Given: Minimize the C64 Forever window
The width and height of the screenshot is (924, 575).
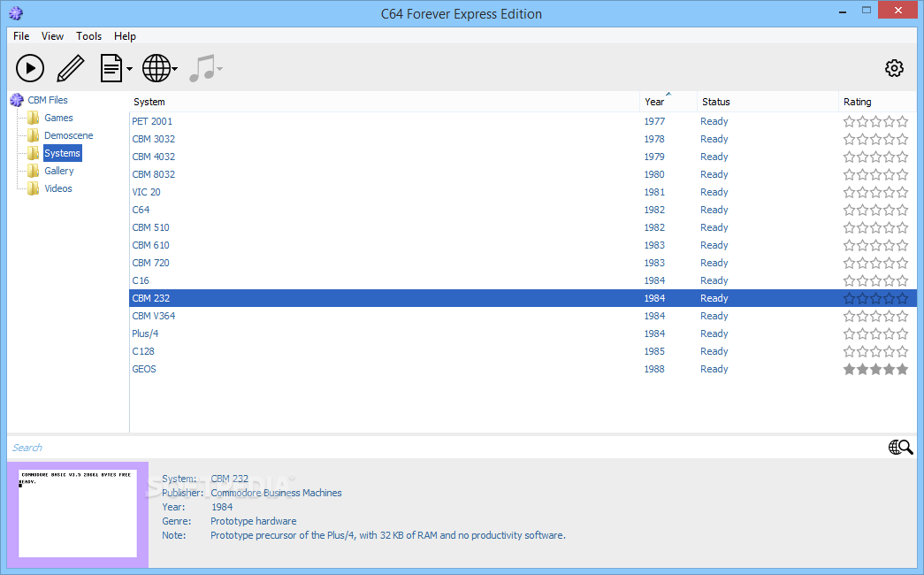Looking at the screenshot, I should (843, 11).
